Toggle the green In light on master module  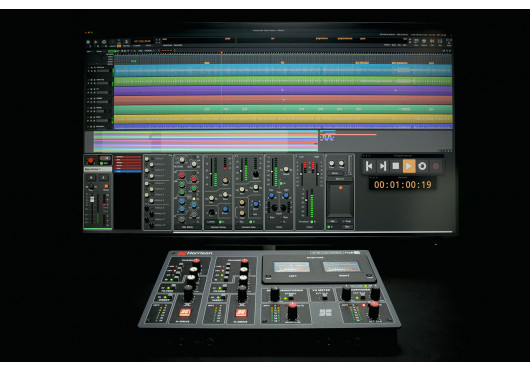[x=312, y=222]
